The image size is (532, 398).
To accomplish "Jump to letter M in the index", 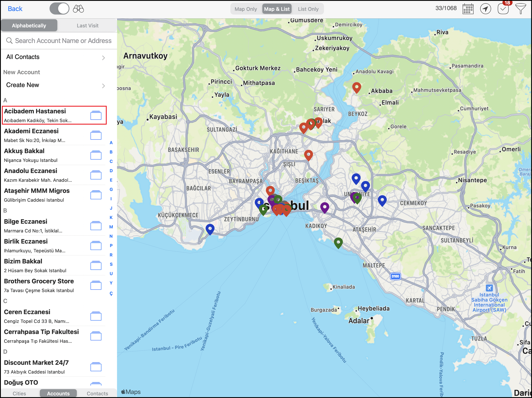I will click(111, 227).
